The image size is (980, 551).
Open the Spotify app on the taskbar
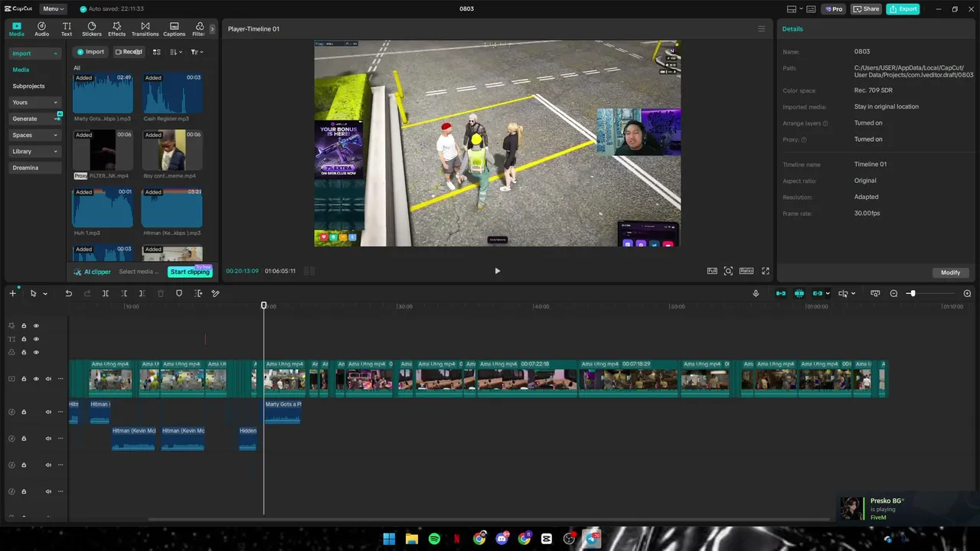tap(434, 539)
